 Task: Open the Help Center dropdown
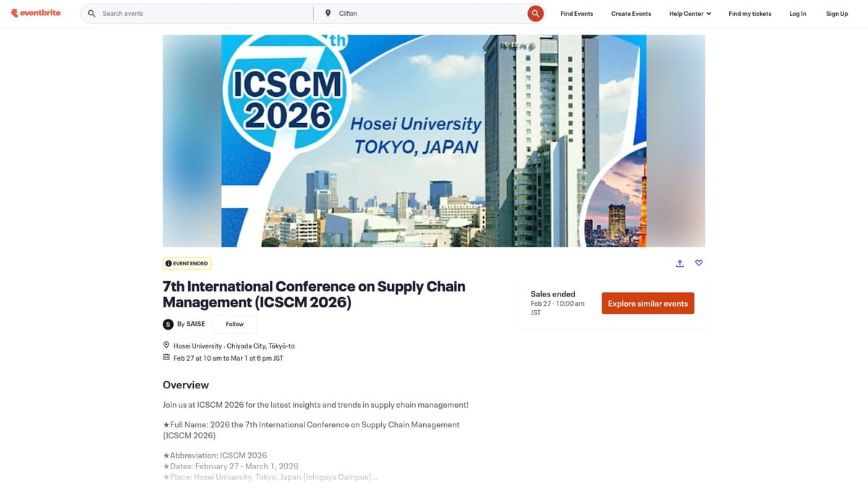tap(689, 12)
